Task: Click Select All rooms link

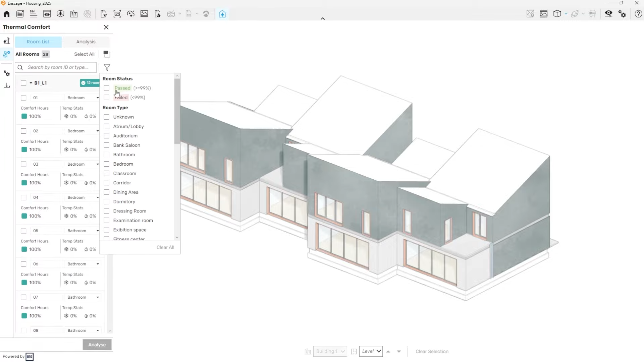Action: tap(84, 54)
